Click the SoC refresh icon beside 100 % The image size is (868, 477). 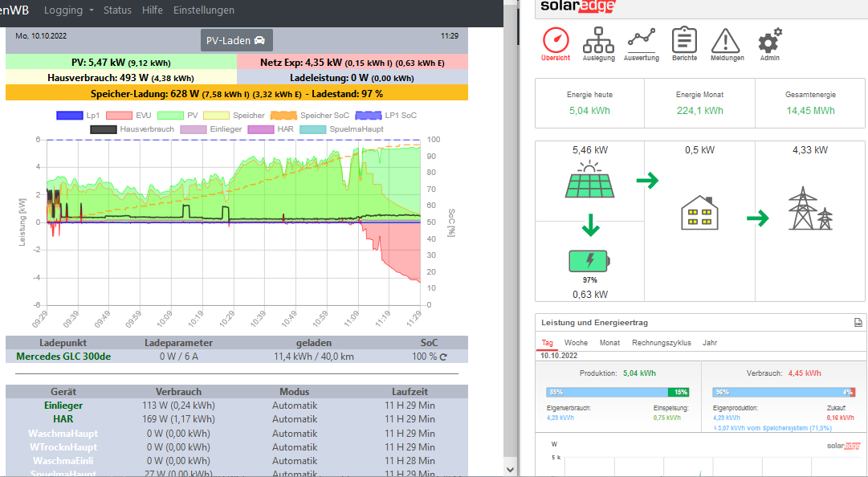(442, 357)
